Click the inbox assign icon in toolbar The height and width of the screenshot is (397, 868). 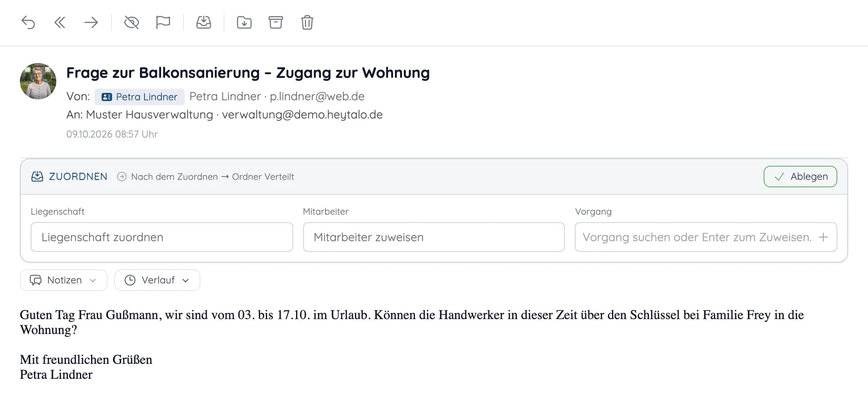click(x=204, y=22)
